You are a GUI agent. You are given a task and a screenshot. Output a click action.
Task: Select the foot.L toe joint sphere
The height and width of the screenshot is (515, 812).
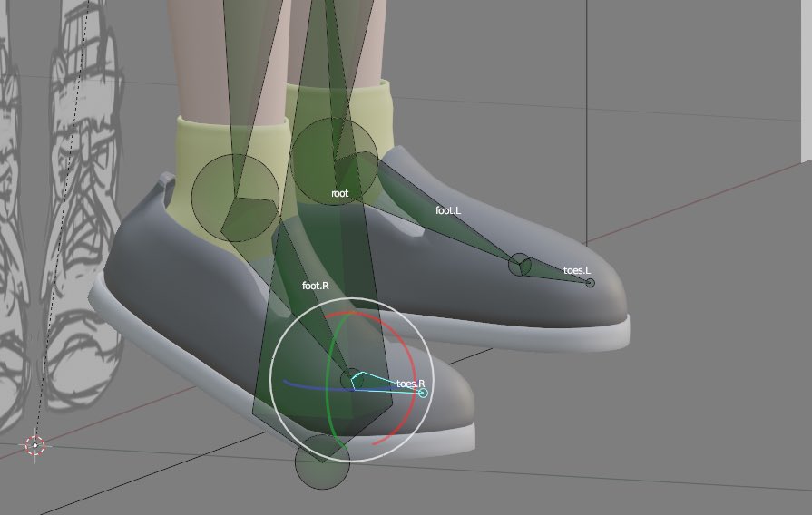click(x=520, y=265)
